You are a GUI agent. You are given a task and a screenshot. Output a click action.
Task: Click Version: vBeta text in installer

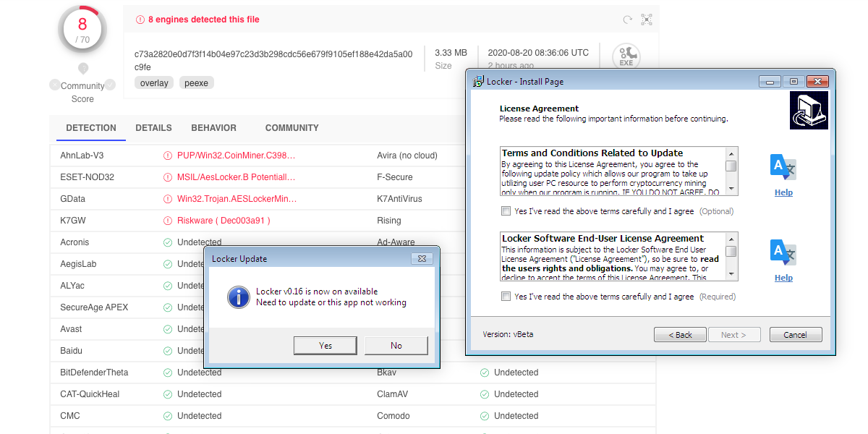click(x=508, y=335)
